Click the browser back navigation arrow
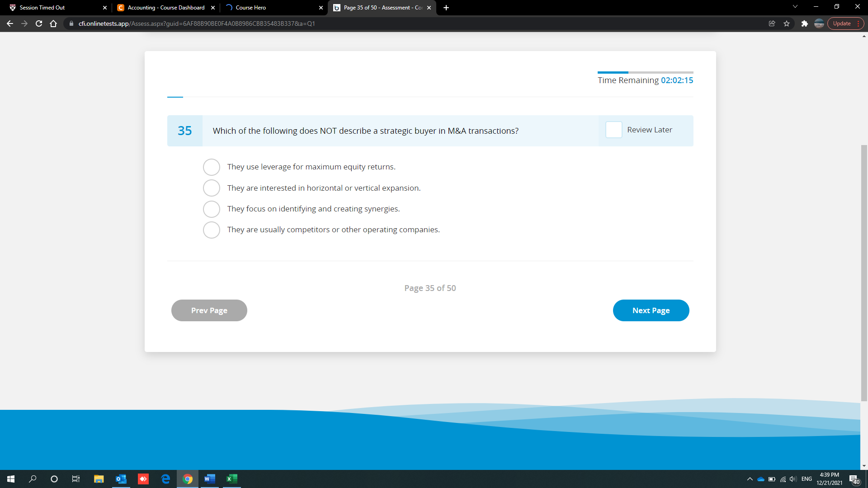The height and width of the screenshot is (488, 868). click(x=9, y=23)
